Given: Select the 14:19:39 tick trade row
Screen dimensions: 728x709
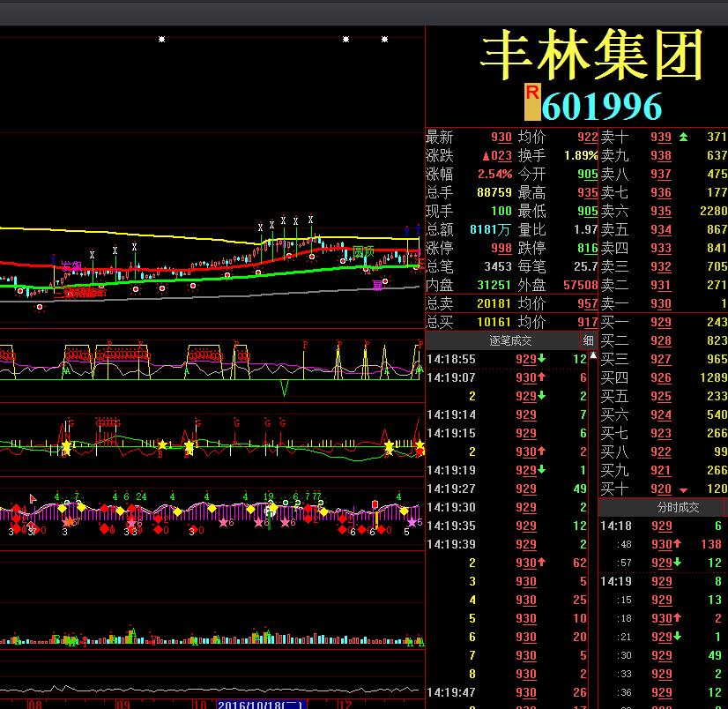Looking at the screenshot, I should (x=507, y=544).
